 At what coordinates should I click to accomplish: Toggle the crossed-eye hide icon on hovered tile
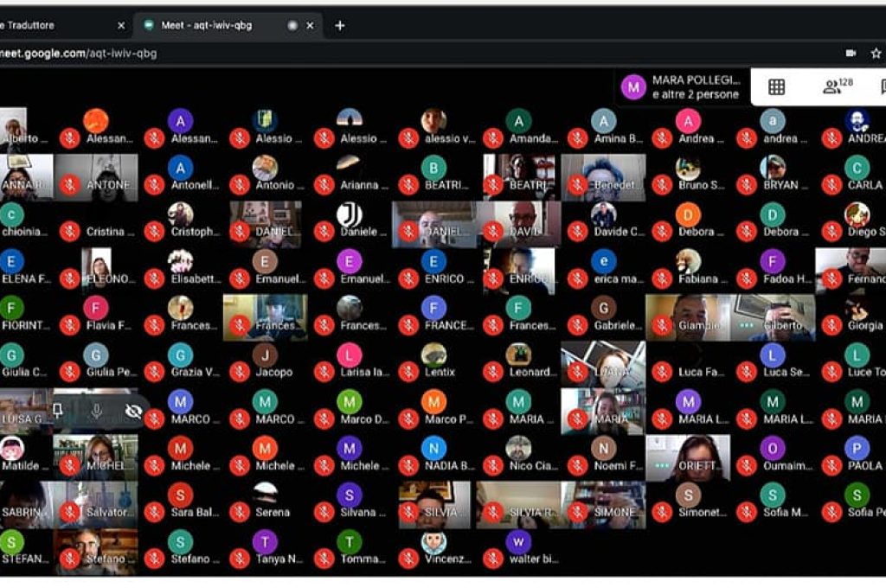(133, 411)
